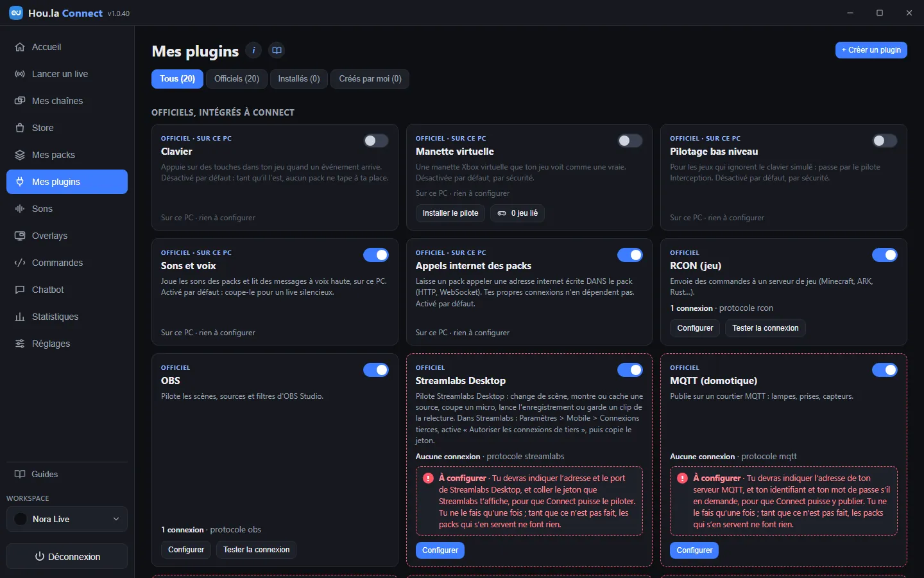Screen dimensions: 924x578
Task: Open the Installés (0) tab
Action: pos(299,79)
